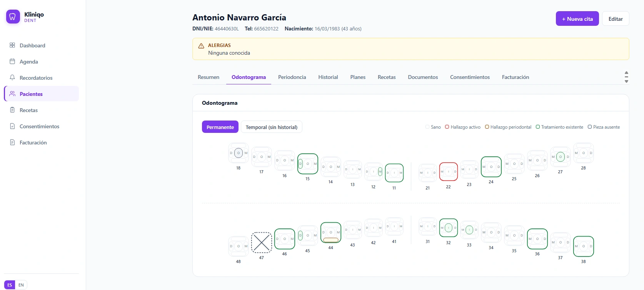Click the Agenda calendar icon

(x=12, y=61)
